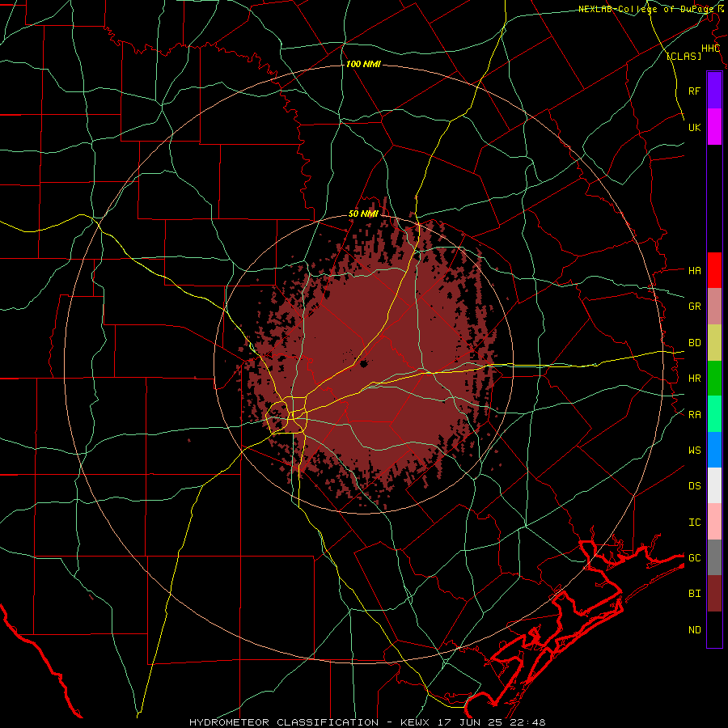The image size is (728, 728).
Task: Click the HA legend label
Action: pyautogui.click(x=694, y=270)
